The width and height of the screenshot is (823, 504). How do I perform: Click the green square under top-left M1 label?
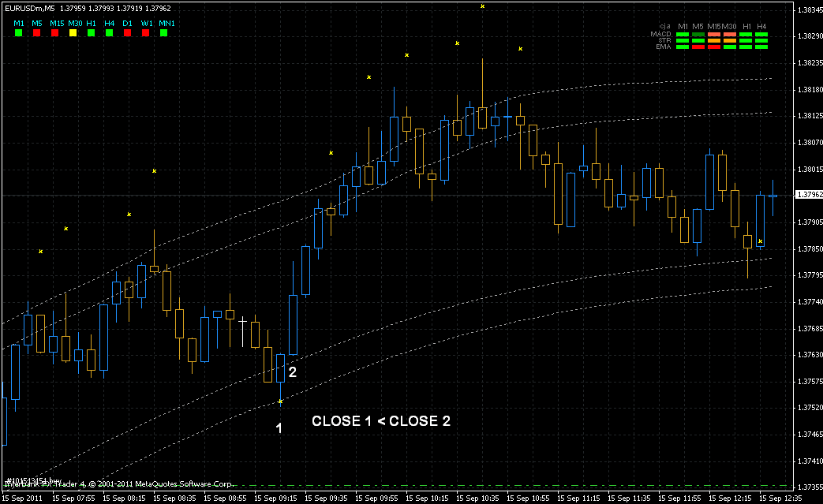(19, 33)
